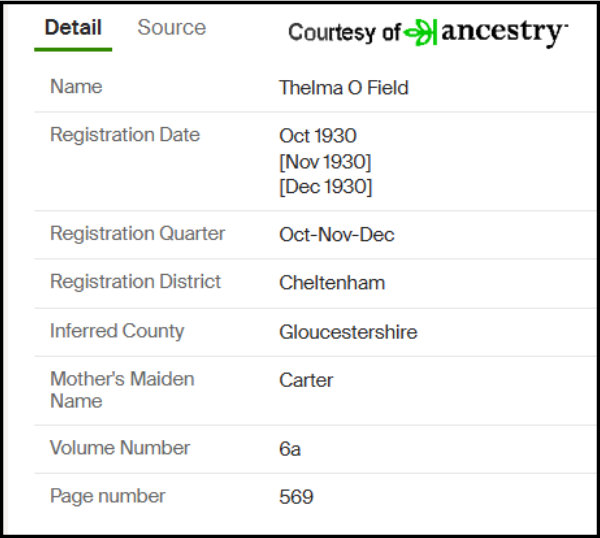Click the volume number 6a

pos(290,449)
